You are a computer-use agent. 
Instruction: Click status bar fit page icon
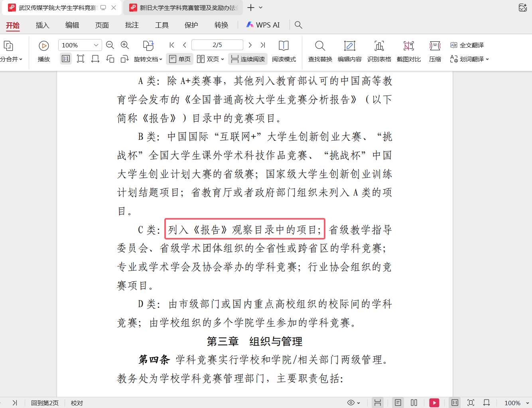(471, 403)
